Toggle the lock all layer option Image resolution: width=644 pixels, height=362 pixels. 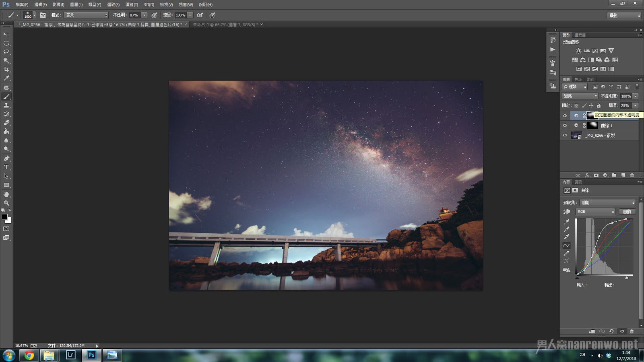(599, 106)
